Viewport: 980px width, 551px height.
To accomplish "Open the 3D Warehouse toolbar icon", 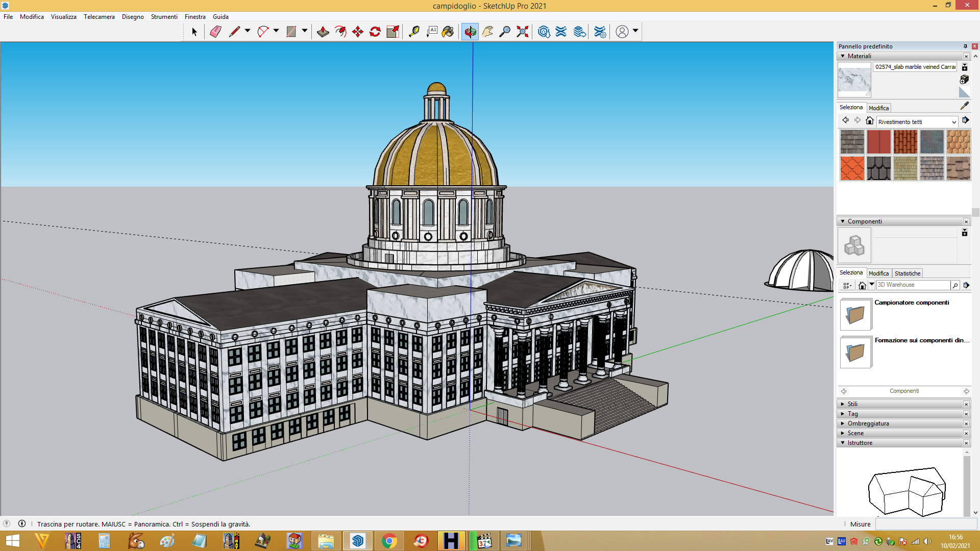I will 544,32.
